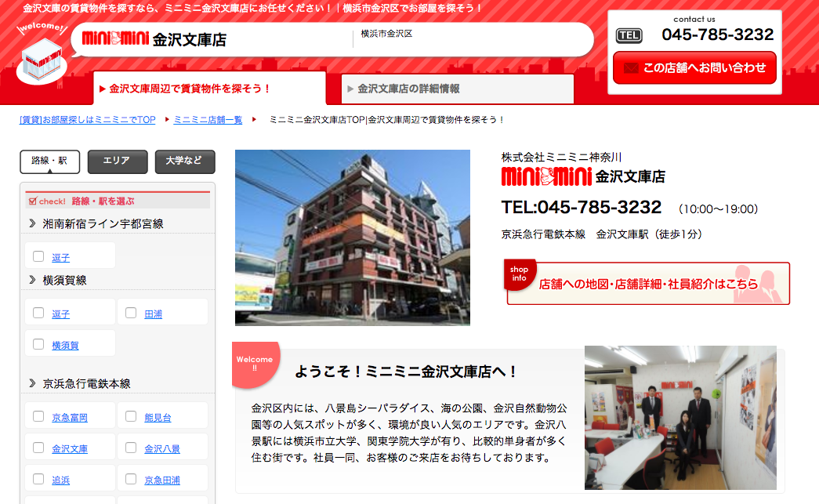Click envelope icon on inquiry button
This screenshot has height=504, width=819.
[631, 68]
